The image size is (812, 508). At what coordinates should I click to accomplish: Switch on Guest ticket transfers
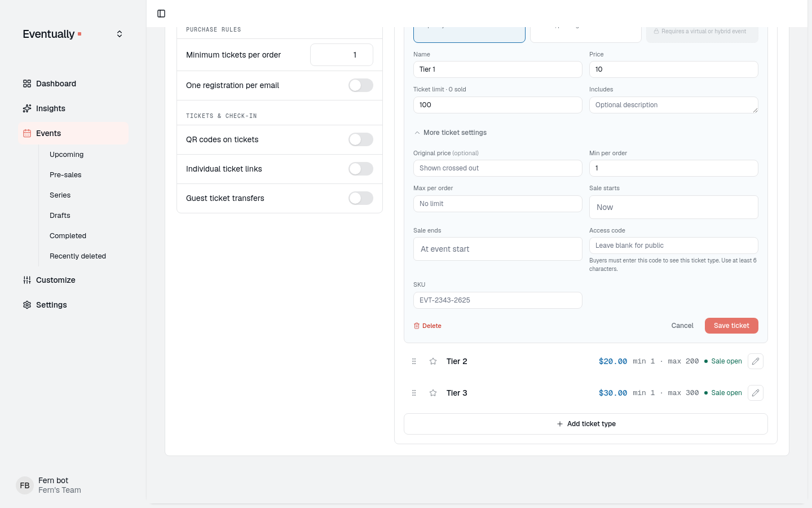point(361,198)
